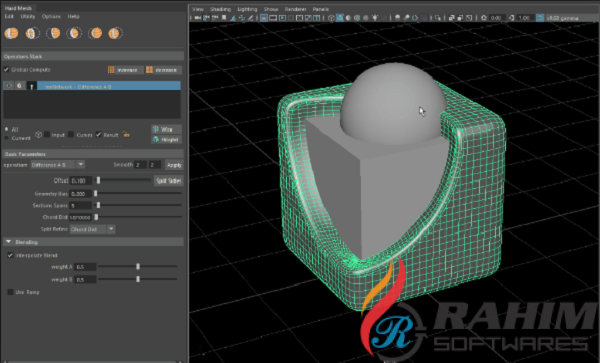Toggle the Resolution Gate icon
The width and height of the screenshot is (600, 363).
point(282,18)
